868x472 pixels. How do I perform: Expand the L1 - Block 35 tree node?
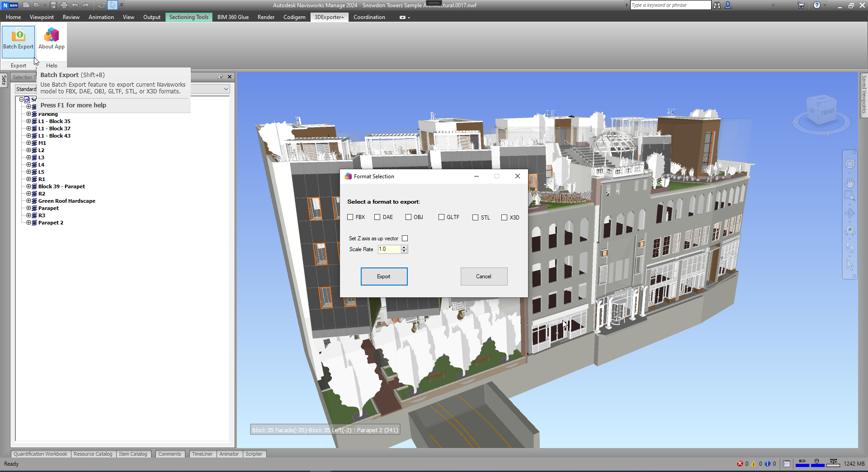point(28,121)
